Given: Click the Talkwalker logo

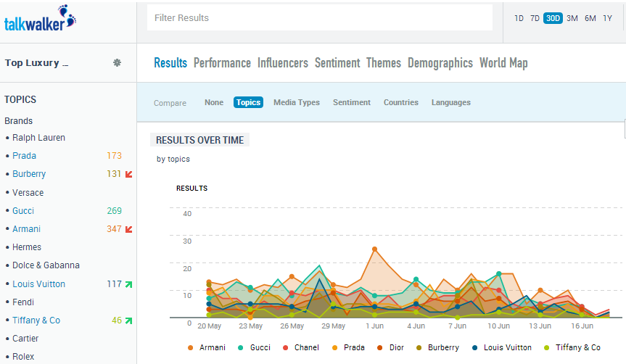Looking at the screenshot, I should click(x=40, y=19).
